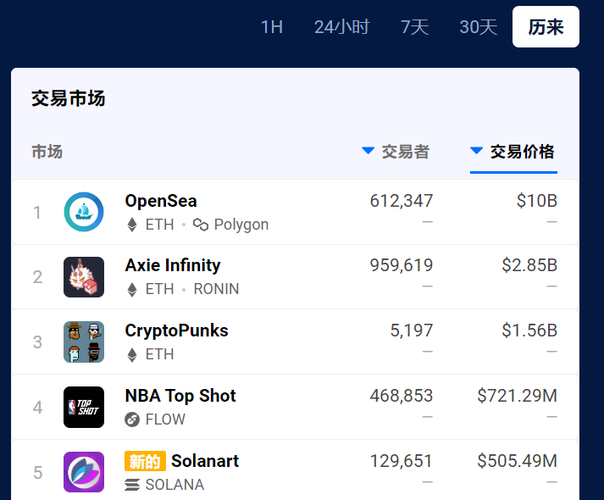Click SOLANA chain icon under Solanart
The width and height of the screenshot is (604, 500).
(x=132, y=485)
